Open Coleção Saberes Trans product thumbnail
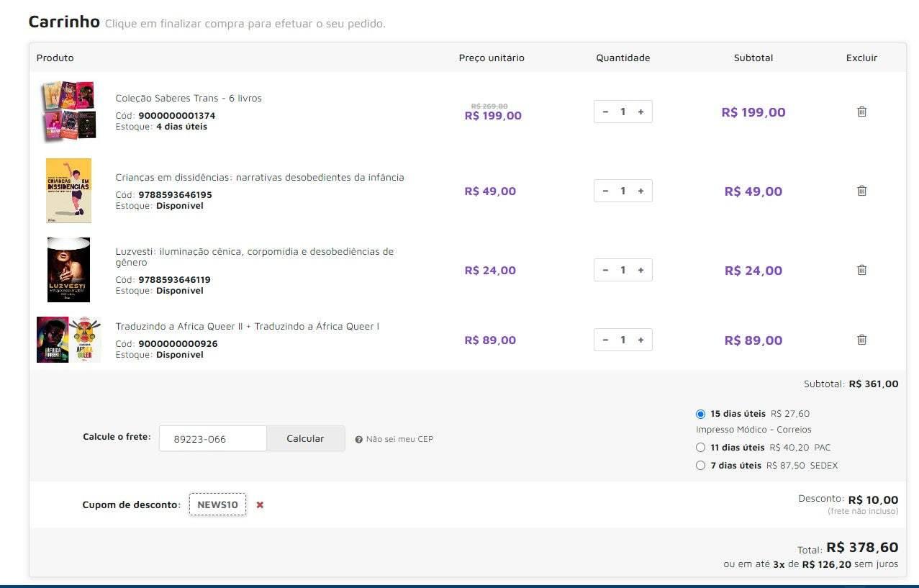Viewport: 919px width, 588px height. [x=68, y=111]
